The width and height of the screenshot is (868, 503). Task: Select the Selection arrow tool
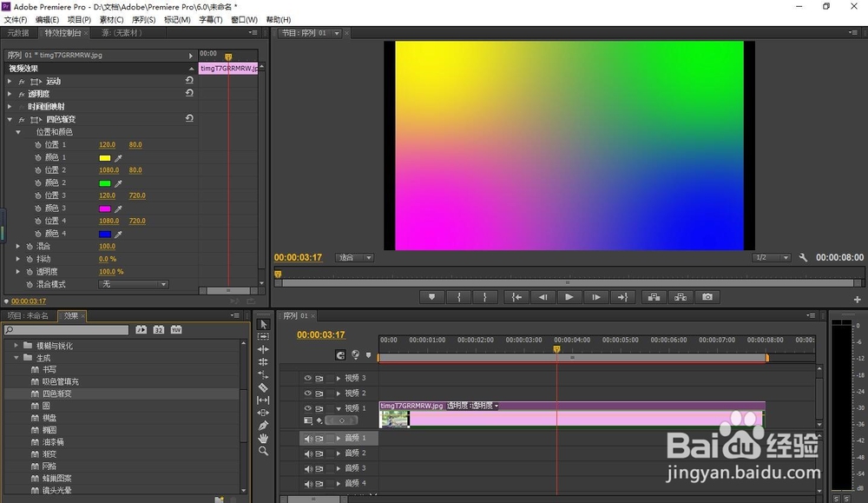(x=264, y=324)
